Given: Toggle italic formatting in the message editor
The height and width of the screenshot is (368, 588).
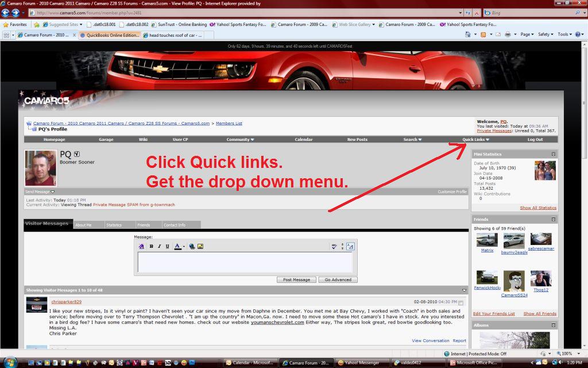Looking at the screenshot, I should click(x=160, y=246).
